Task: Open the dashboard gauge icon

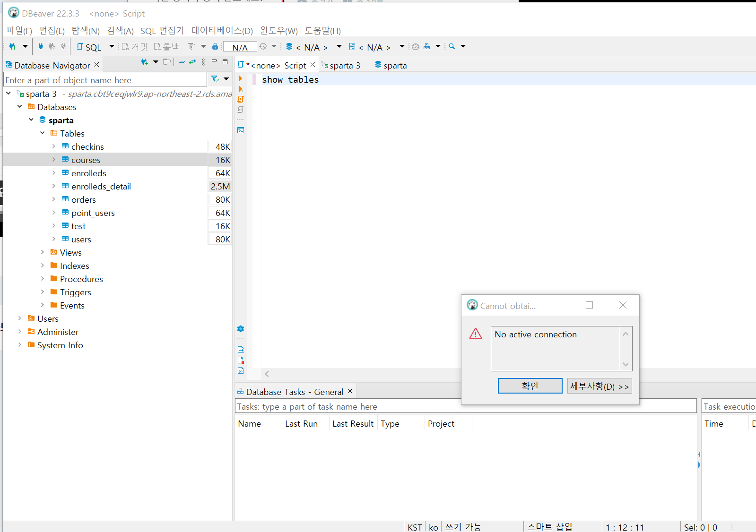Action: [x=416, y=46]
